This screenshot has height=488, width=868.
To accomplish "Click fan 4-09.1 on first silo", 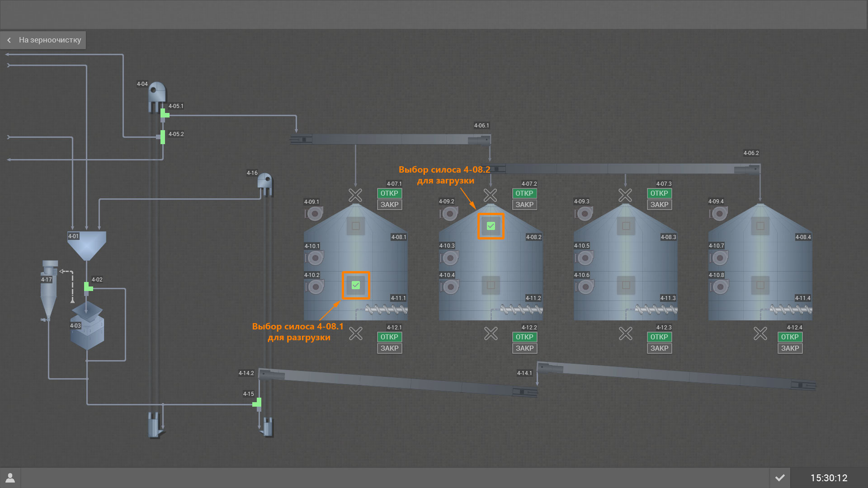I will 315,213.
